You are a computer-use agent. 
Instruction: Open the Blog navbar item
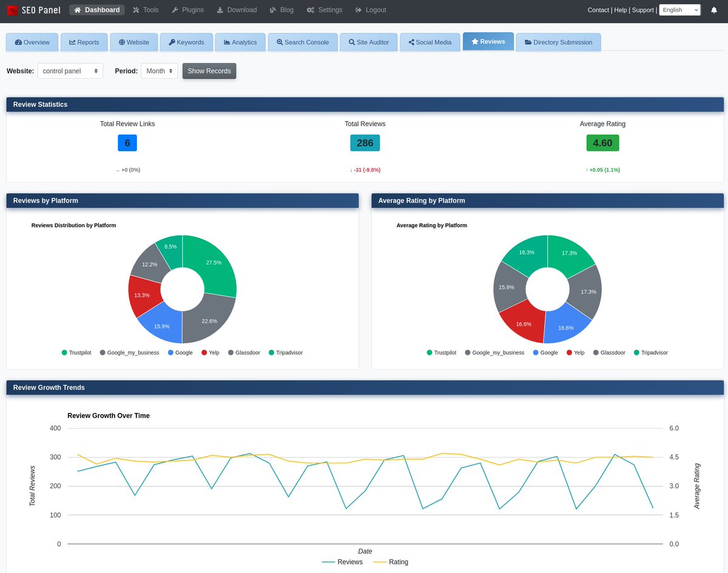(x=281, y=10)
